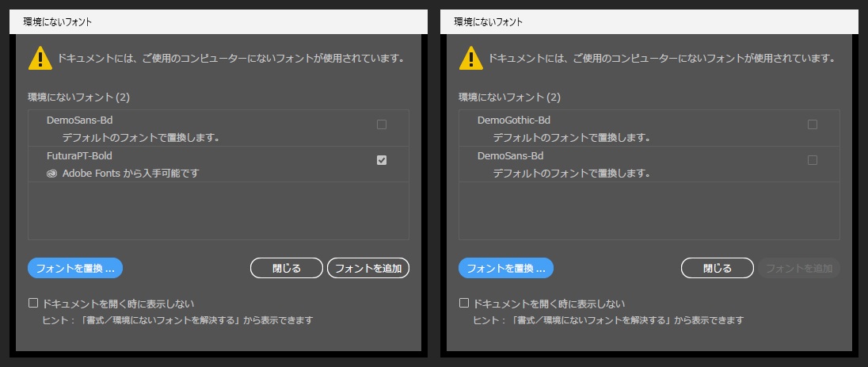868x367 pixels.
Task: Click left dialog title bar 環境にないフォント
Action: tap(219, 22)
